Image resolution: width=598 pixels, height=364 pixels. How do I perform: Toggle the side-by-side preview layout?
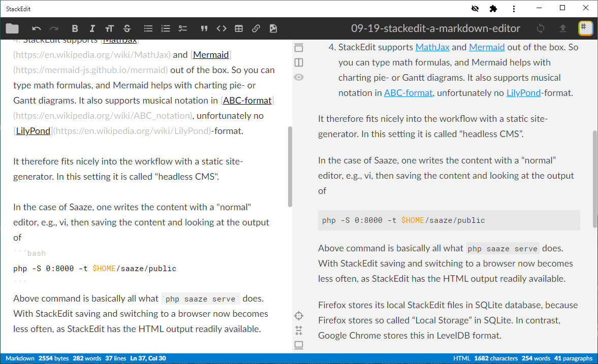pyautogui.click(x=299, y=62)
